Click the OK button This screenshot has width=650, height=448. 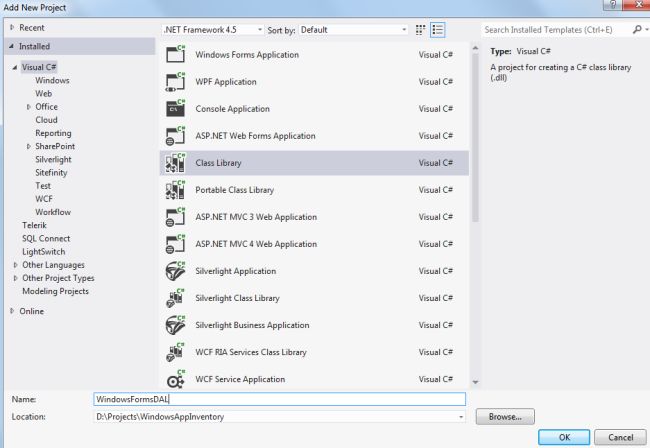point(564,437)
